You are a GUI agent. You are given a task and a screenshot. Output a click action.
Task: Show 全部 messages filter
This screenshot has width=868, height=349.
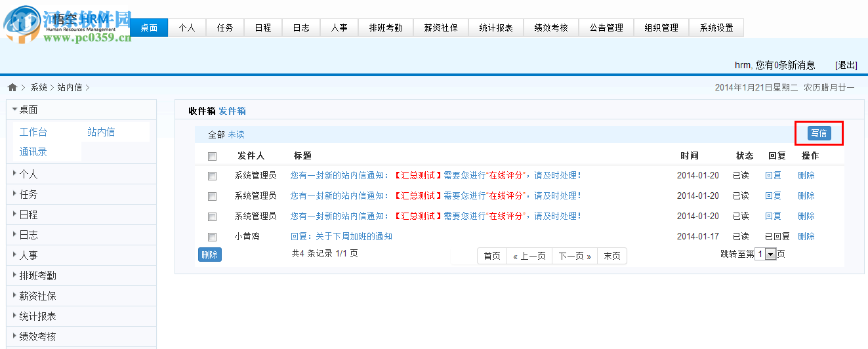217,134
